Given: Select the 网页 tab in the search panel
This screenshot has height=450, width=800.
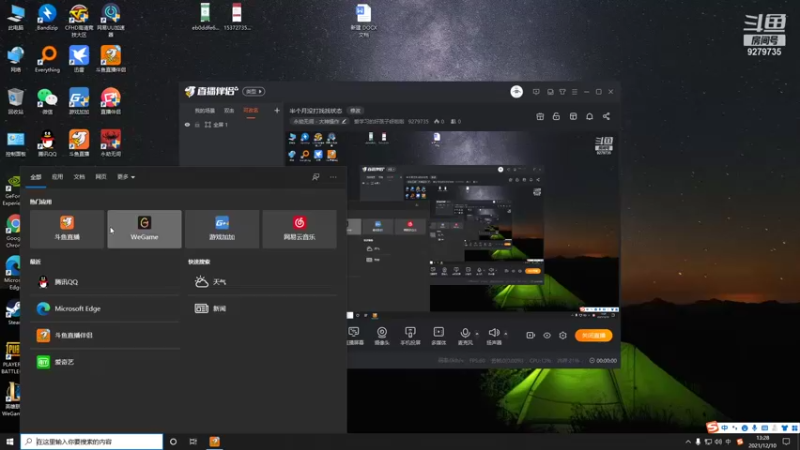Looking at the screenshot, I should click(101, 177).
